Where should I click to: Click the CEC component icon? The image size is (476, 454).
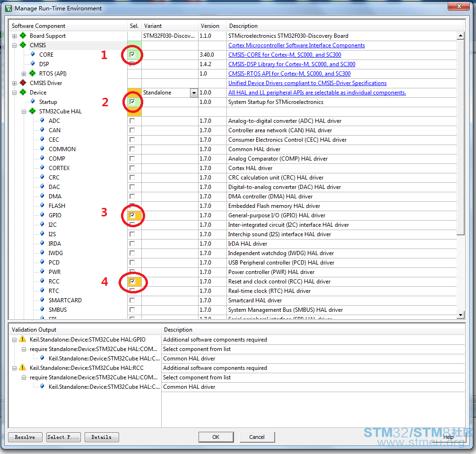pos(42,139)
